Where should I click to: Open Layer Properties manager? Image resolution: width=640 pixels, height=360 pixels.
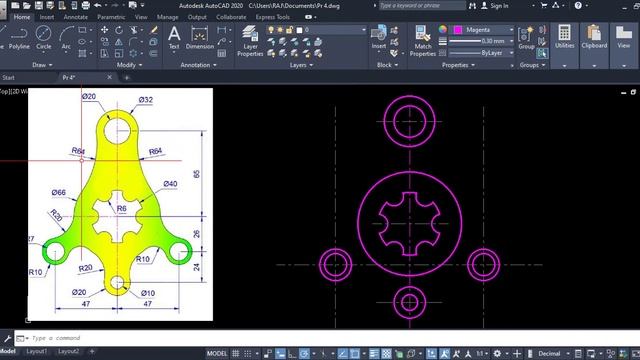[250, 41]
